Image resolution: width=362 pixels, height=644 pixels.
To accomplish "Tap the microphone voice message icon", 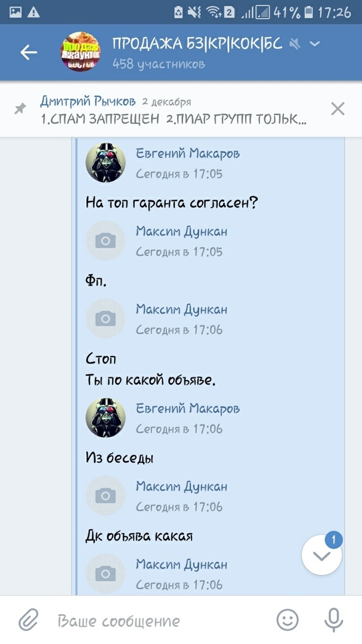I will [x=333, y=620].
